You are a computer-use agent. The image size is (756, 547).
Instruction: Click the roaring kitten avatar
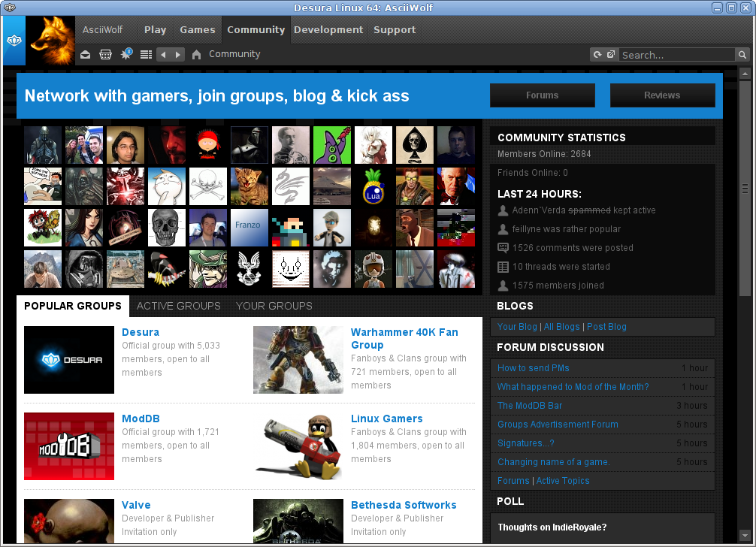coord(249,186)
